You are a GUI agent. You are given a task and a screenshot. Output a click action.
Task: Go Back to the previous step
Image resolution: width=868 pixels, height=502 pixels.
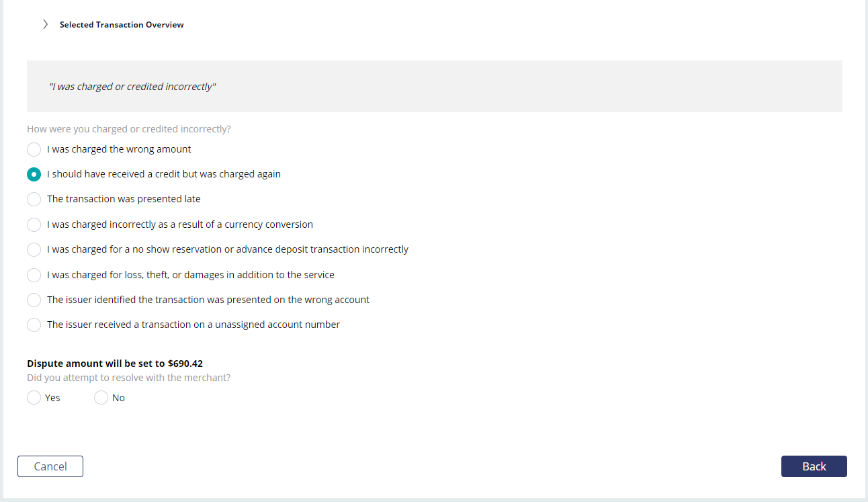[x=814, y=466]
